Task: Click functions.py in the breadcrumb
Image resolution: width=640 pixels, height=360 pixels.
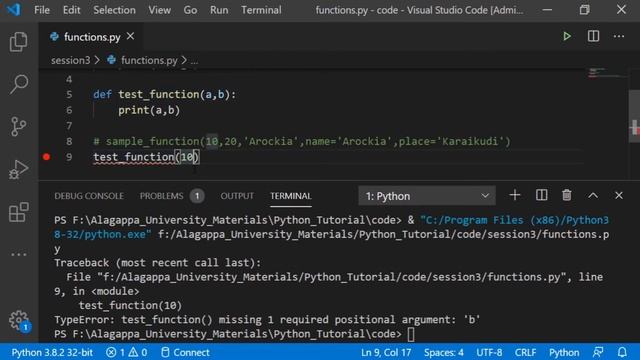Action: [x=149, y=60]
